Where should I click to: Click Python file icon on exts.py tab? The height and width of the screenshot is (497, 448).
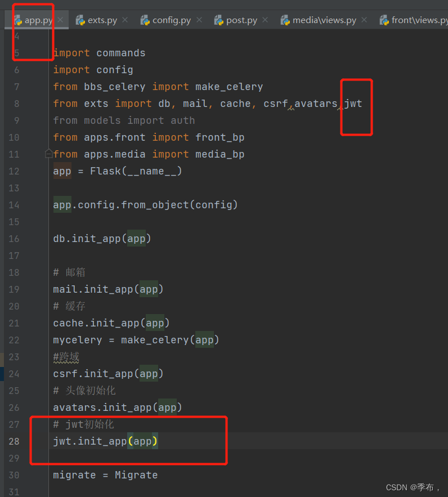point(80,20)
